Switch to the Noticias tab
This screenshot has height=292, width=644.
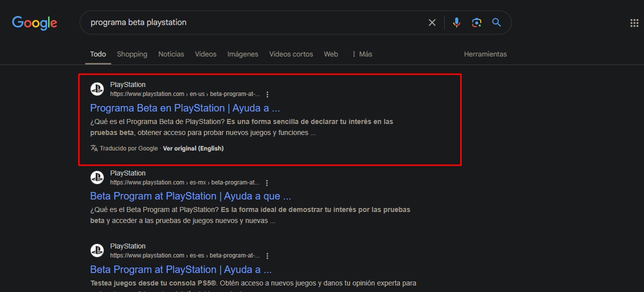(x=171, y=54)
